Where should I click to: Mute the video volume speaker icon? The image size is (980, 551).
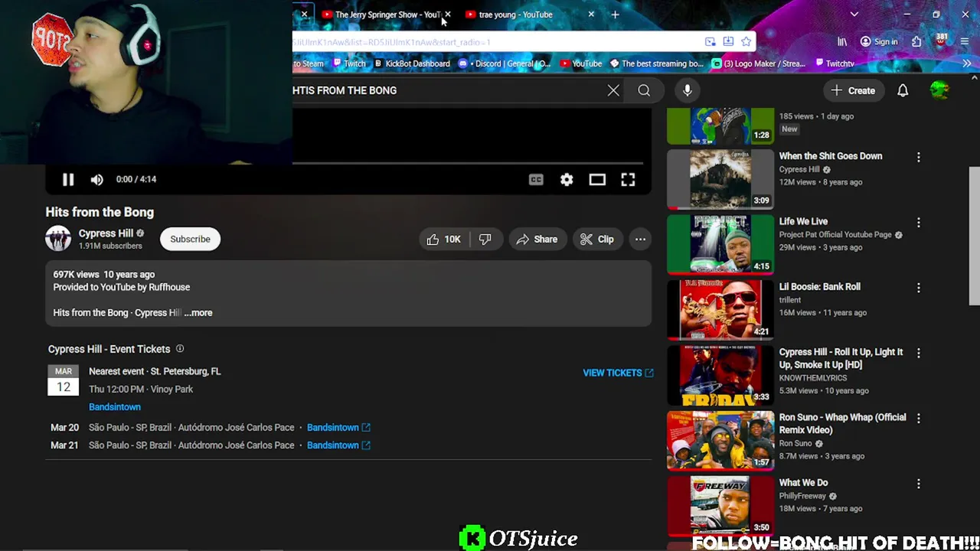click(x=96, y=179)
